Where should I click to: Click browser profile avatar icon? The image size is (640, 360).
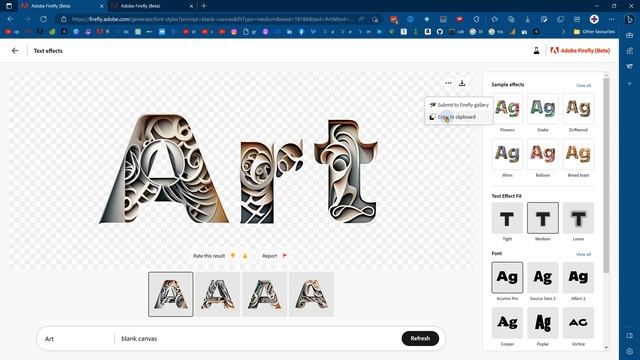coord(594,19)
